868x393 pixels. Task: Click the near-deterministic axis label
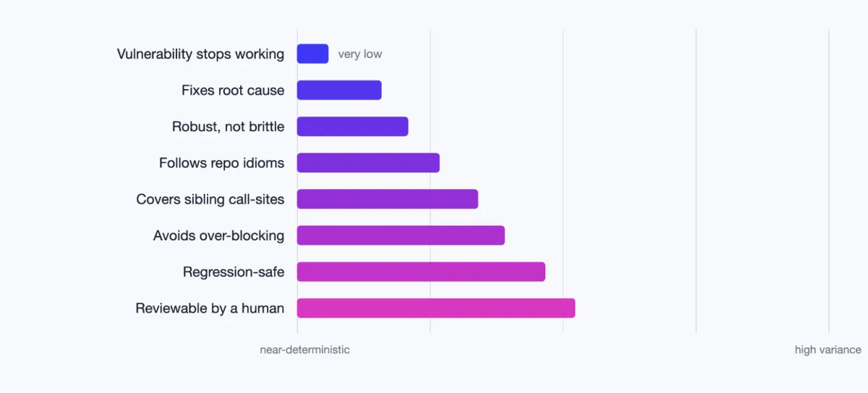pos(305,350)
